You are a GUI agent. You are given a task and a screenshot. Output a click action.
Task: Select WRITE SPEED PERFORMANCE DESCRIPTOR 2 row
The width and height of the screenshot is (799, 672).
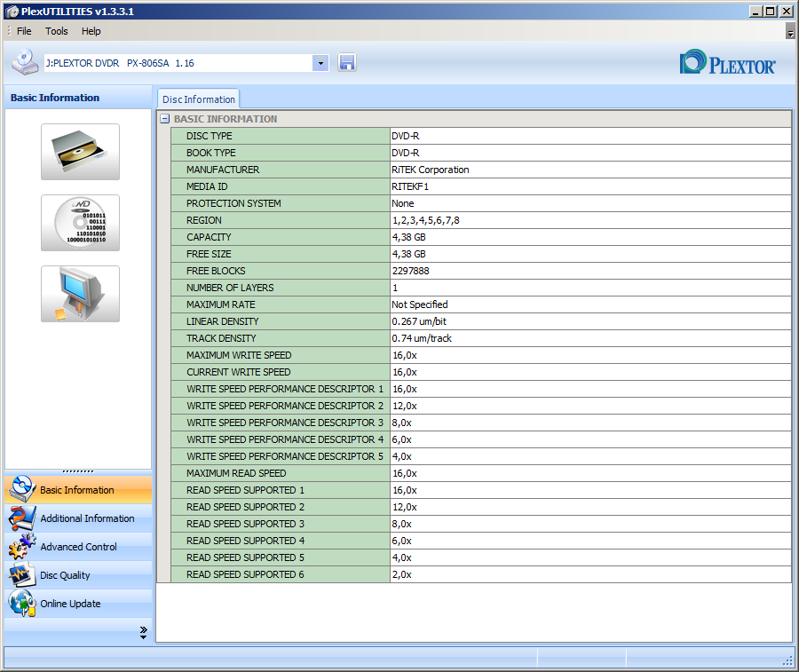(x=481, y=406)
